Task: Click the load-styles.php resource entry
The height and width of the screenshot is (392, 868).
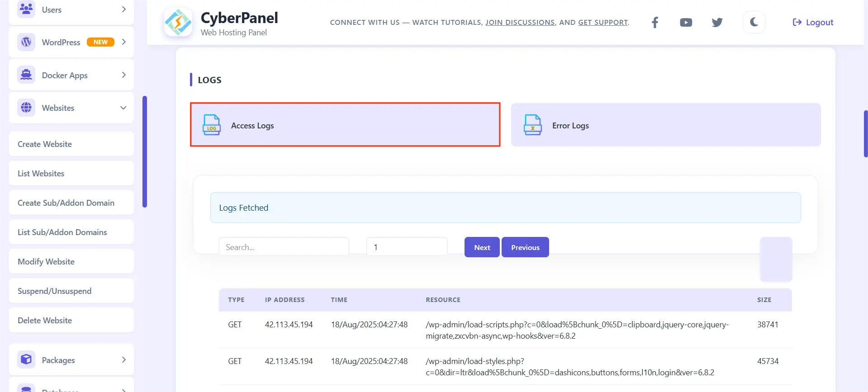Action: [570, 367]
